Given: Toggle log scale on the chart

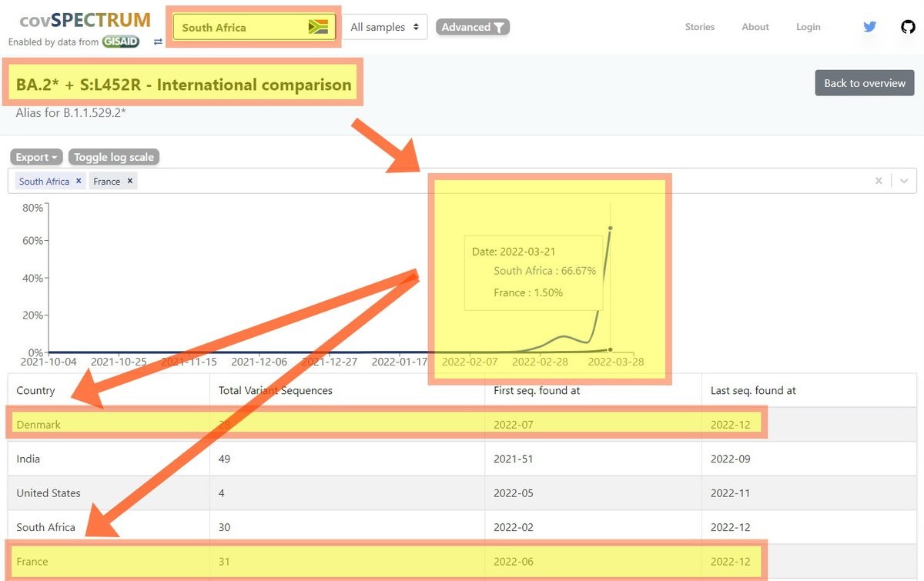Looking at the screenshot, I should click(114, 157).
